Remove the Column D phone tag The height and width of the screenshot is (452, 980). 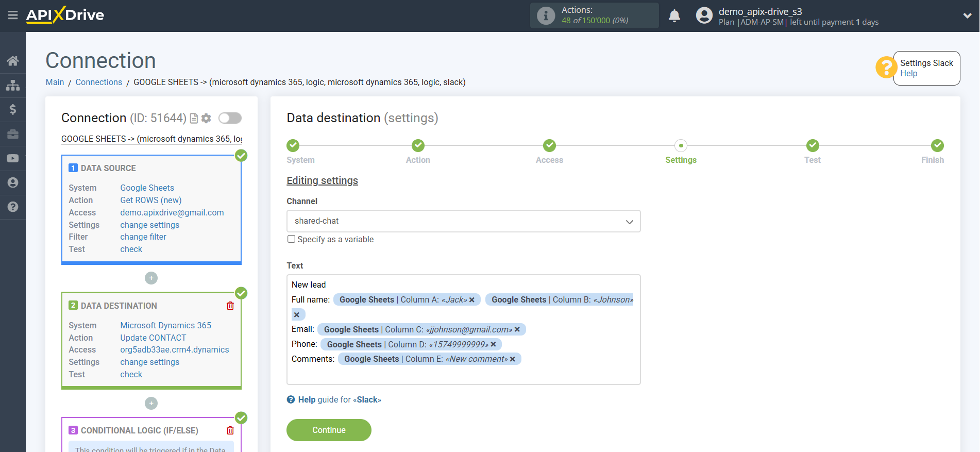click(493, 345)
